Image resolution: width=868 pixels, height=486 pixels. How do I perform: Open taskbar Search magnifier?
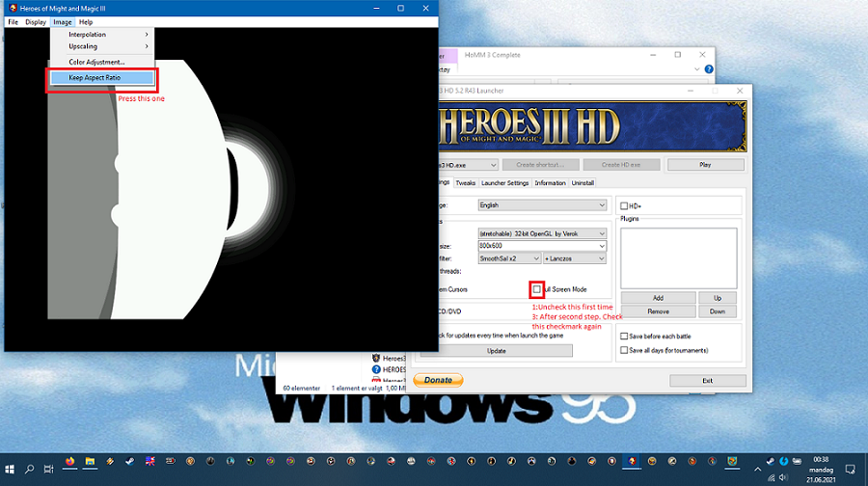point(29,469)
